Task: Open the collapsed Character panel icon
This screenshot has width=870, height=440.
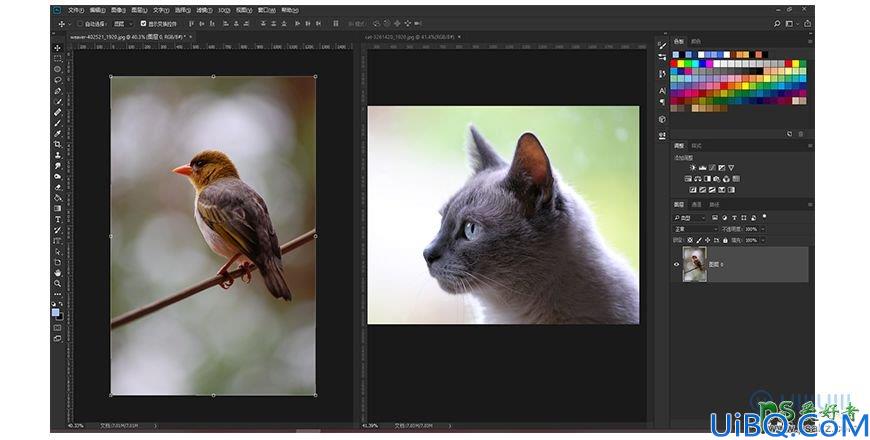Action: [662, 91]
